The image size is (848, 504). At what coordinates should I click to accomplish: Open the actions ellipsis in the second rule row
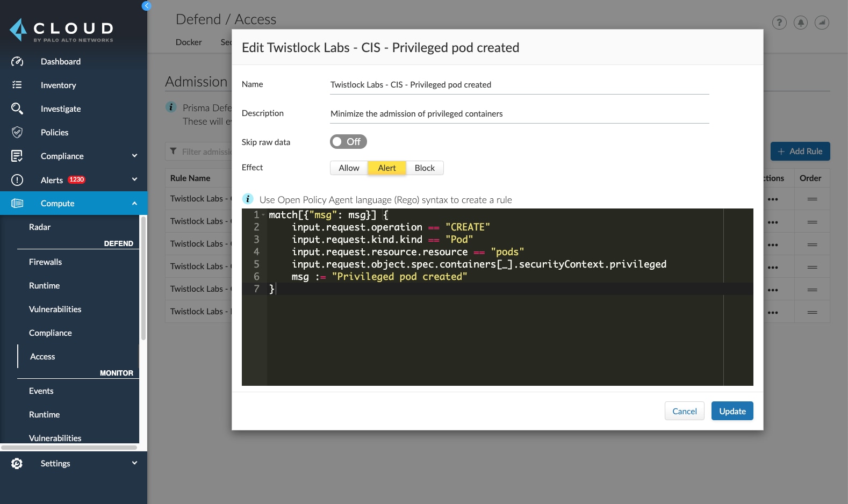pyautogui.click(x=773, y=222)
